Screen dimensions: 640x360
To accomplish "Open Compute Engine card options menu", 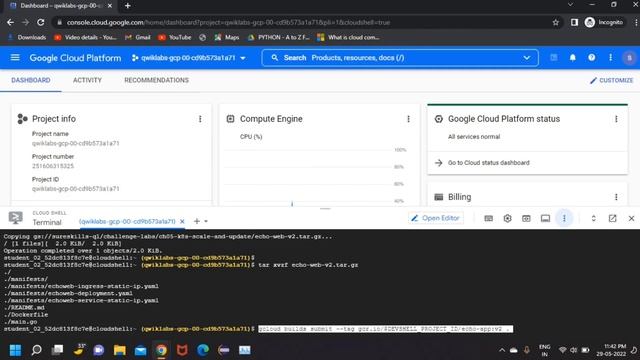I will 408,119.
